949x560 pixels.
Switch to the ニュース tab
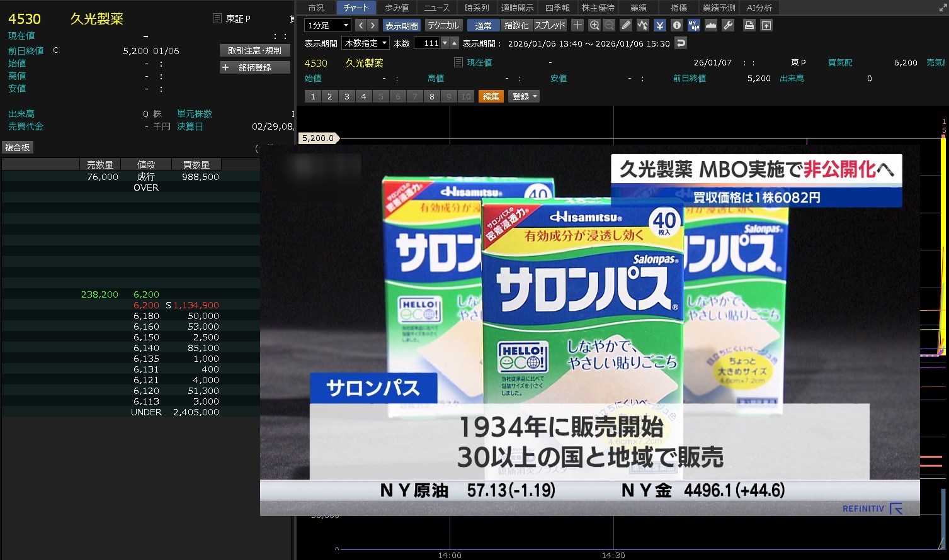click(436, 8)
